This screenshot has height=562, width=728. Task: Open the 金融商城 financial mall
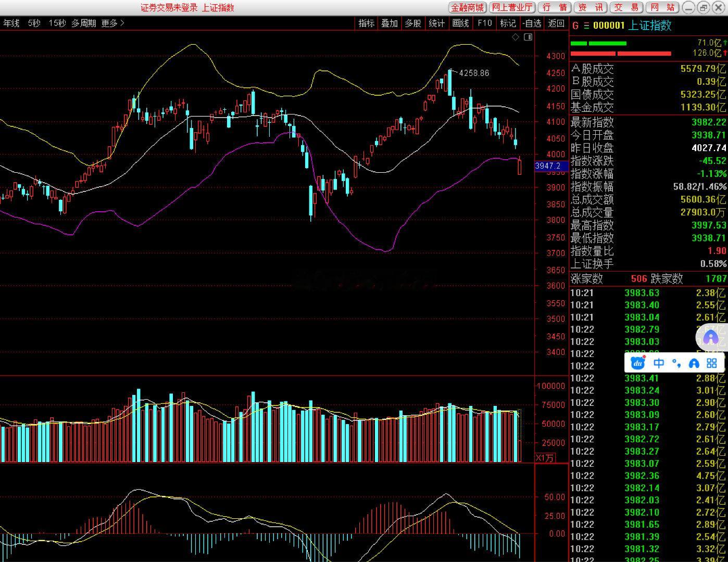(x=468, y=7)
